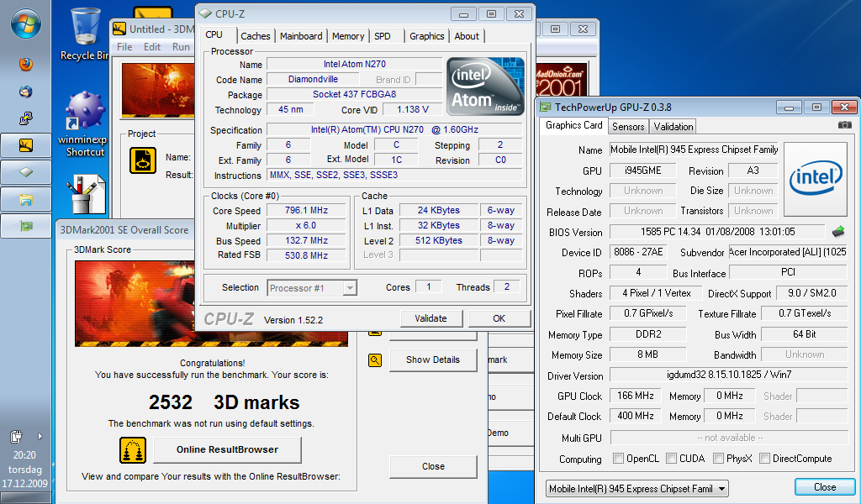Click OK in CPU-Z

tap(499, 318)
